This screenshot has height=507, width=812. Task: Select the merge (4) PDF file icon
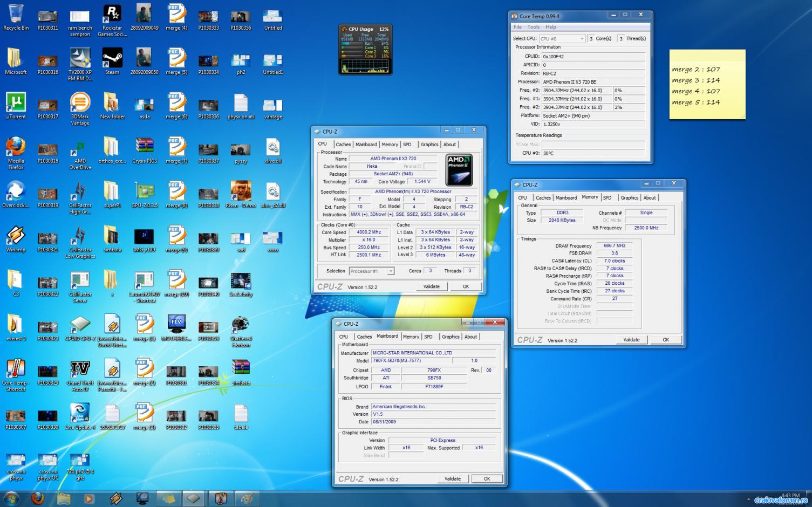(x=176, y=17)
